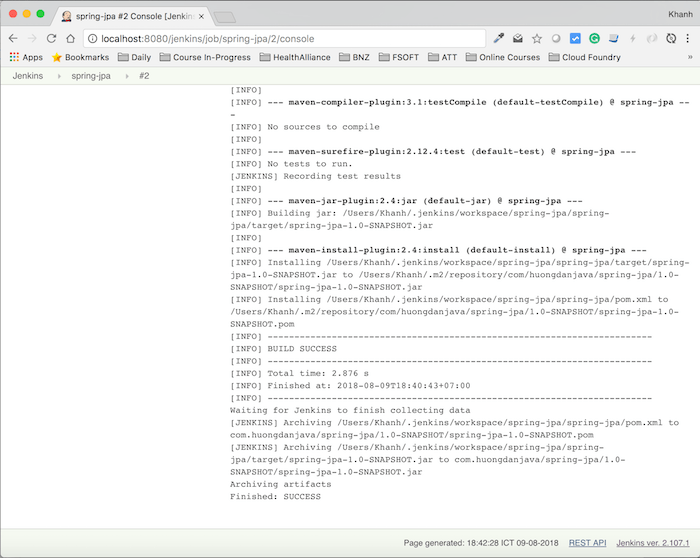
Task: Open the REST API link
Action: pyautogui.click(x=587, y=543)
